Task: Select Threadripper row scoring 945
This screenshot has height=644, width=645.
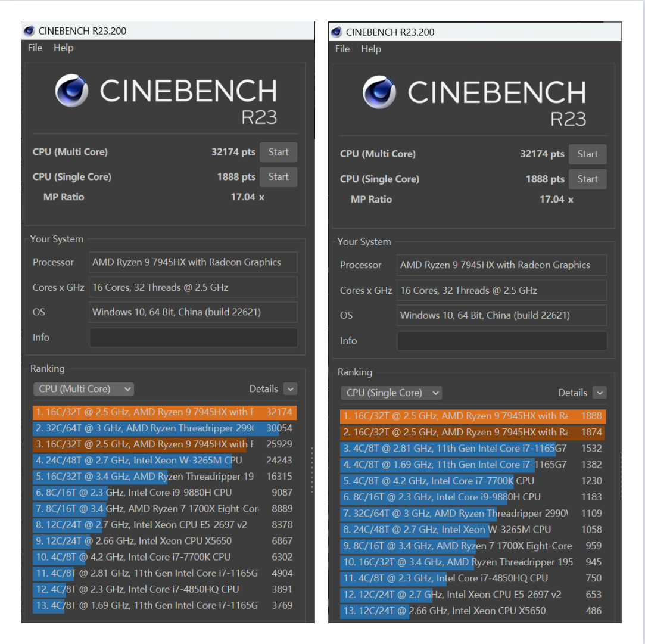Action: point(473,562)
